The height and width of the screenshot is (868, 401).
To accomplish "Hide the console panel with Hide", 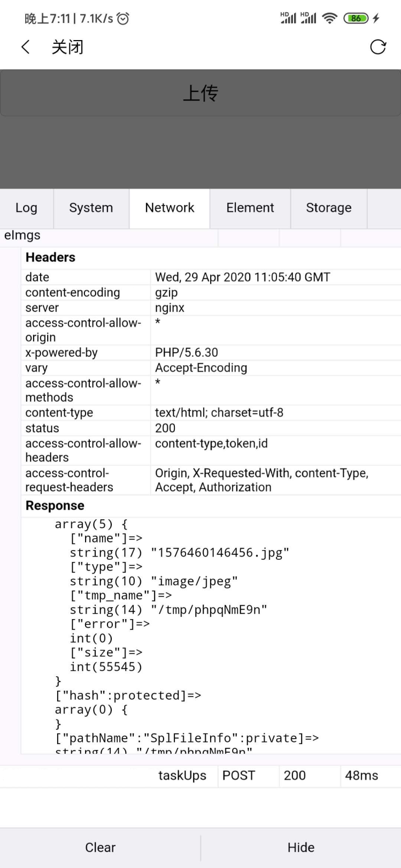I will tap(300, 848).
